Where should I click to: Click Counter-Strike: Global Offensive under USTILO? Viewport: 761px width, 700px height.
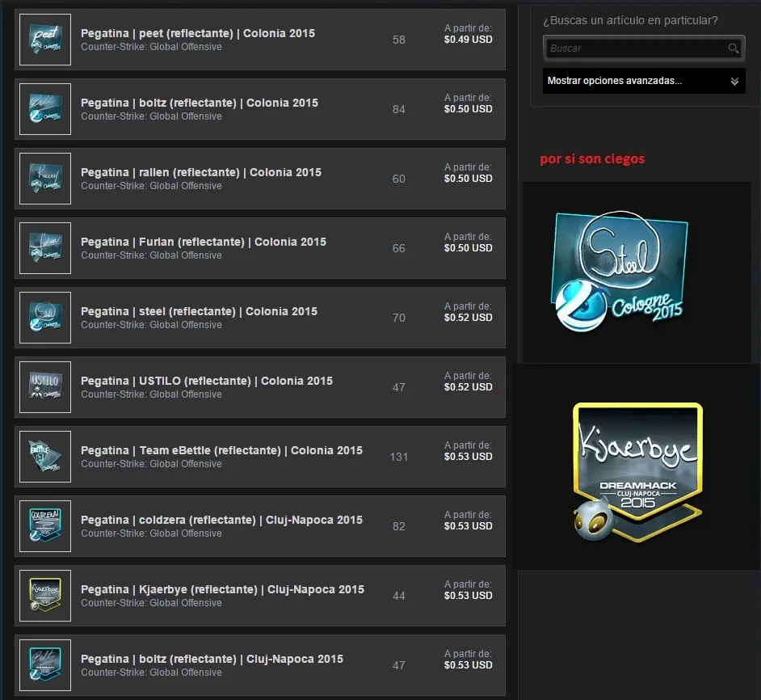point(151,394)
